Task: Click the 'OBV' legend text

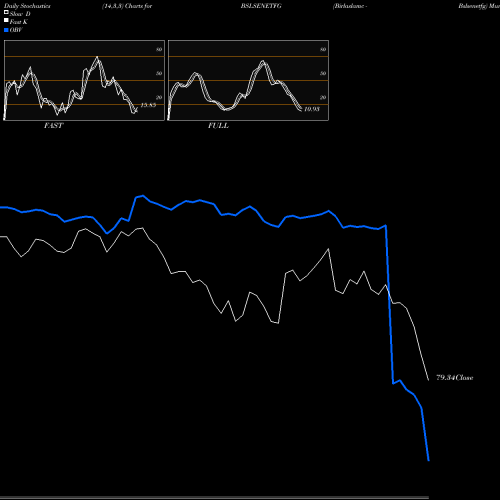Action: point(16,30)
